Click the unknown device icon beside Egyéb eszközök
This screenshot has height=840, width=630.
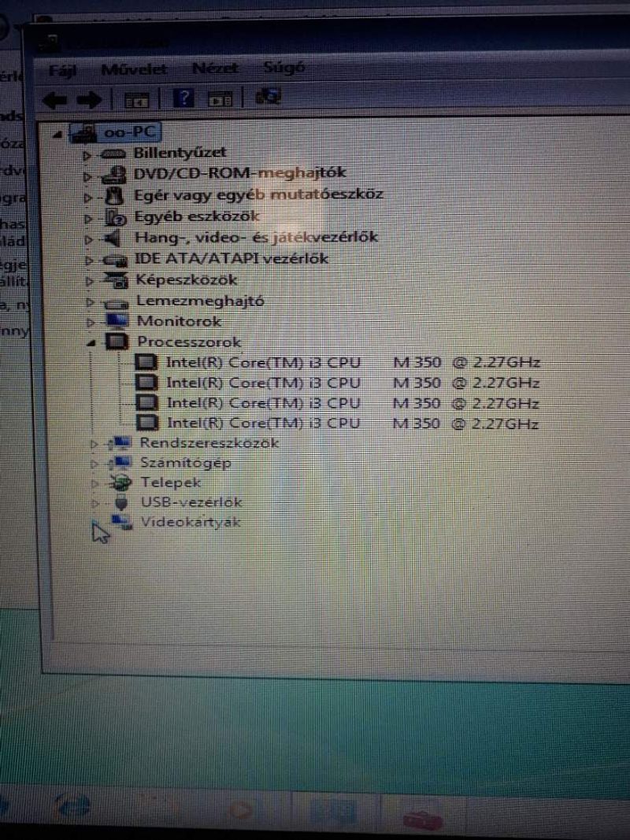coord(115,217)
